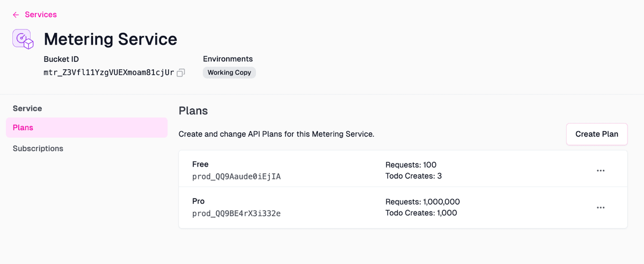Screen dimensions: 644x264
Task: Click the bucket ID mtr_Z3Vfl11YzgVUEXmoam81cjUr
Action: point(109,73)
